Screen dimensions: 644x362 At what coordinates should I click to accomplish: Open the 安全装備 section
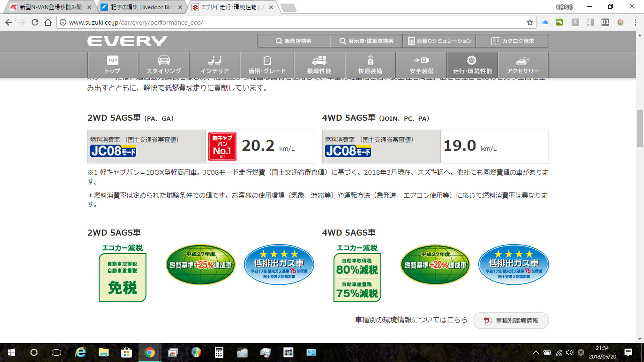coord(422,65)
